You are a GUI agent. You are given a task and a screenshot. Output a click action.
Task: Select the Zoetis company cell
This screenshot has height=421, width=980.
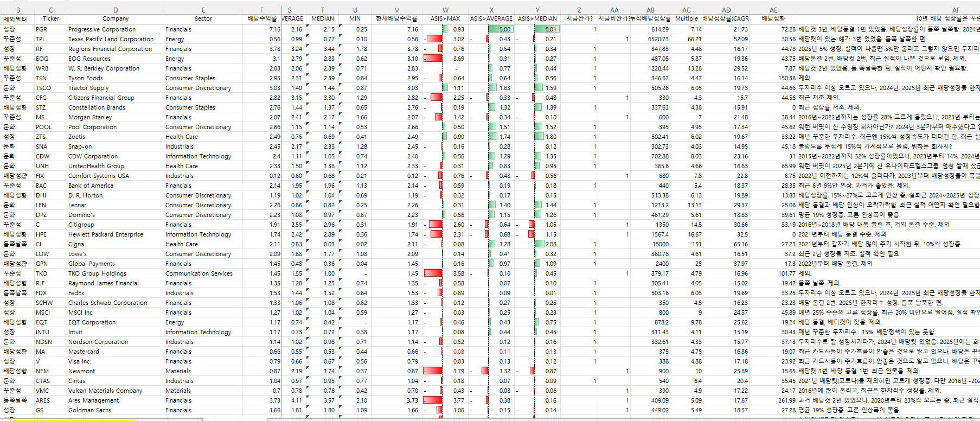click(x=116, y=137)
